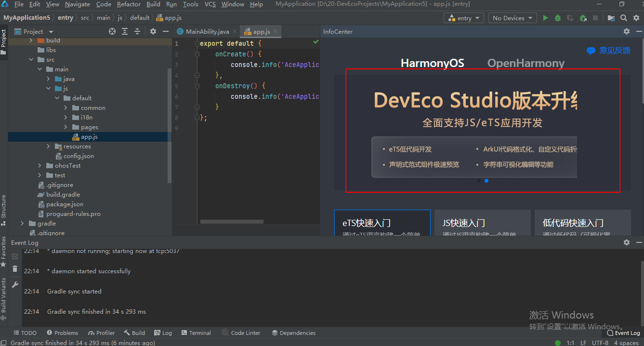644x346 pixels.
Task: Click the dark inactive carousel dot
Action: [x=478, y=181]
